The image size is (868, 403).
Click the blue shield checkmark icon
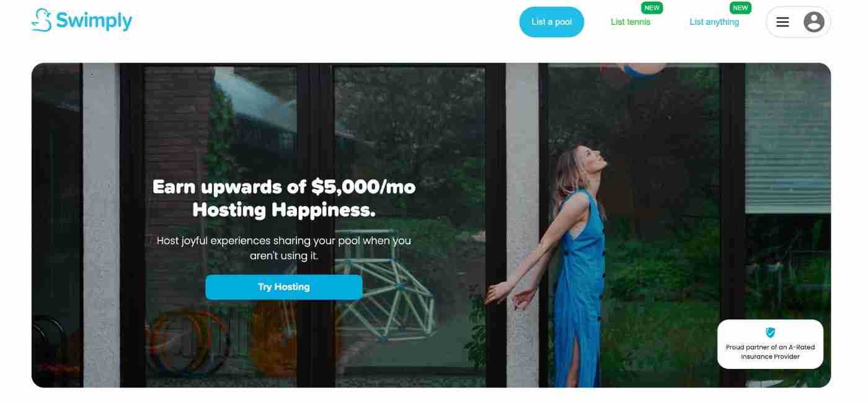[771, 332]
